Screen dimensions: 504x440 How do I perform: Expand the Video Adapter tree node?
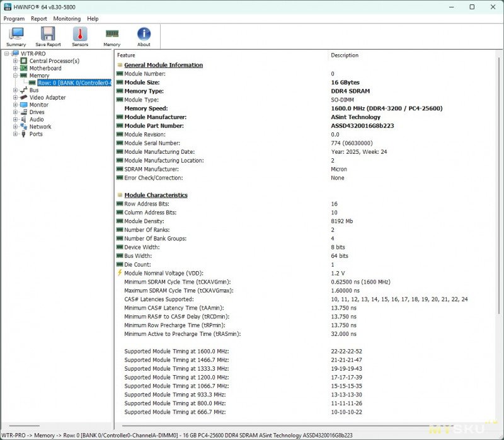pyautogui.click(x=15, y=98)
